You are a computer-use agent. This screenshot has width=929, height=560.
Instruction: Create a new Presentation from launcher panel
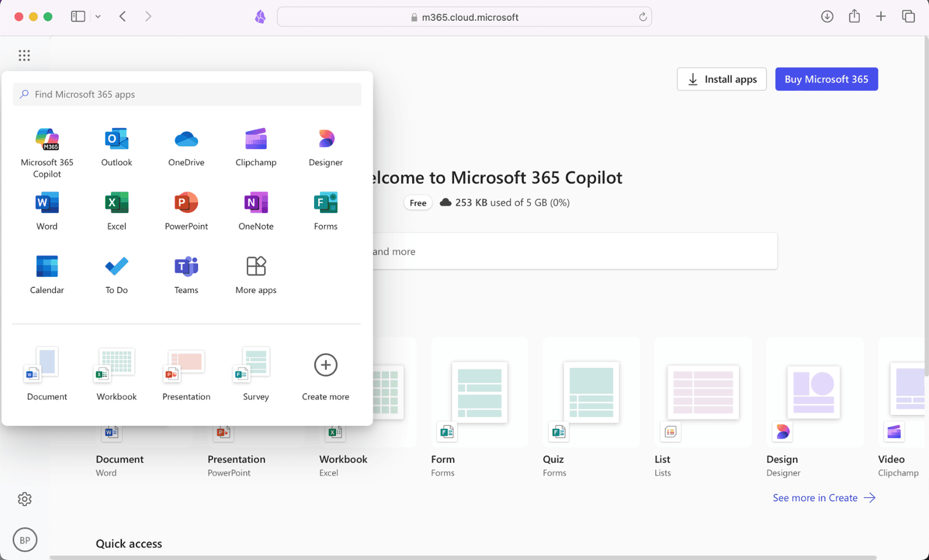click(186, 374)
